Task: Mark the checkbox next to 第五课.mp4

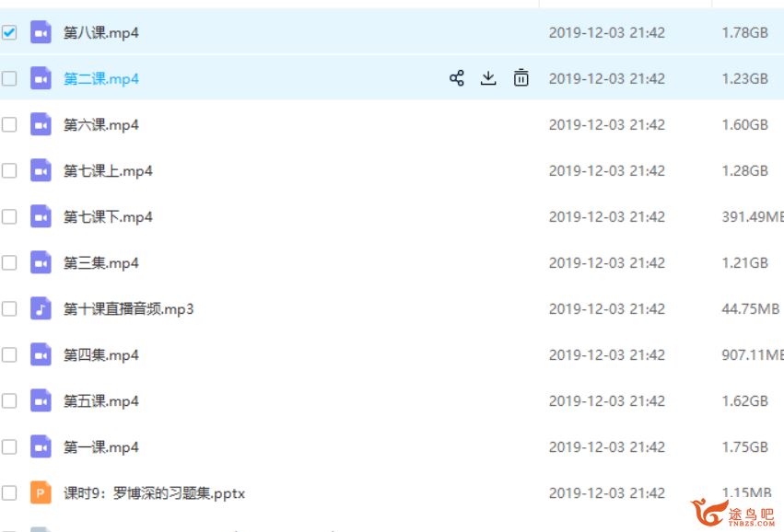Action: point(9,400)
